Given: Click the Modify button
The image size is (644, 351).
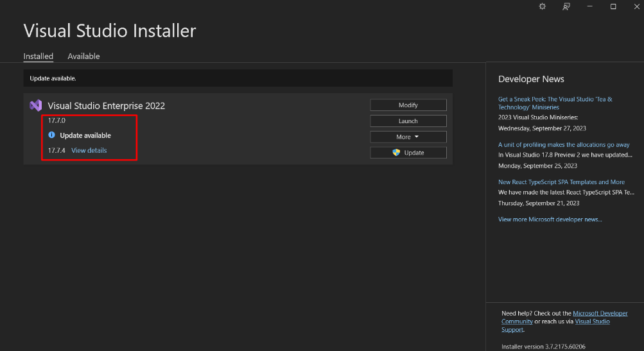Looking at the screenshot, I should pos(408,105).
